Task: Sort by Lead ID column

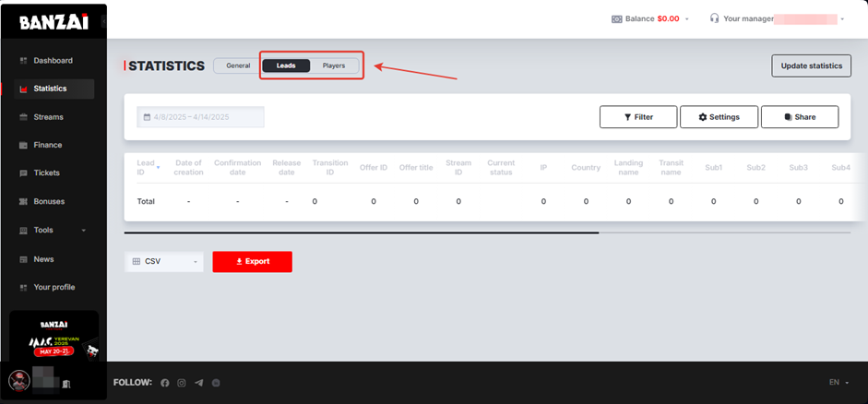Action: (x=149, y=168)
